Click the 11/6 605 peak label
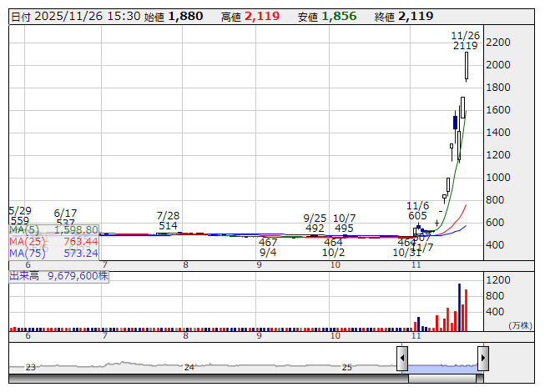 (x=417, y=210)
